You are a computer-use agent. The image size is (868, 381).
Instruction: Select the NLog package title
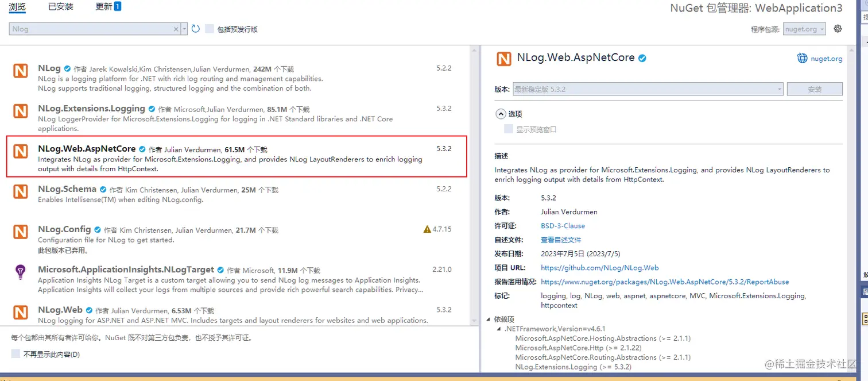49,68
